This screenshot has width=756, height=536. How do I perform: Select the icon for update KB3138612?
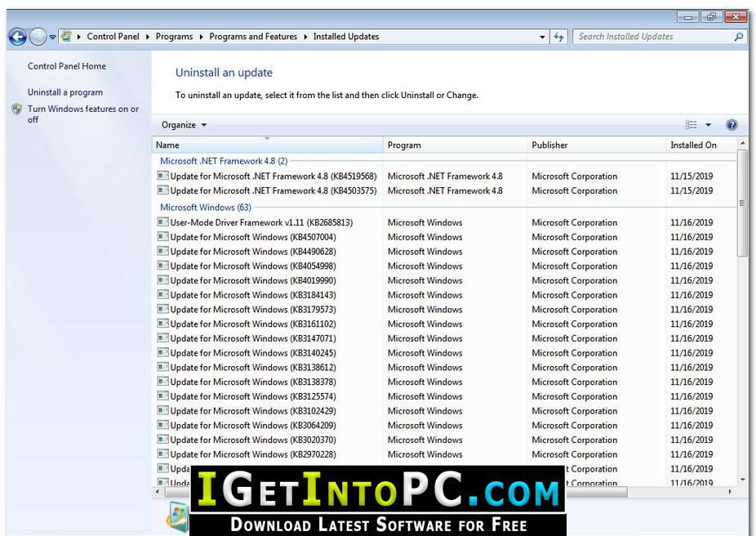coord(163,367)
